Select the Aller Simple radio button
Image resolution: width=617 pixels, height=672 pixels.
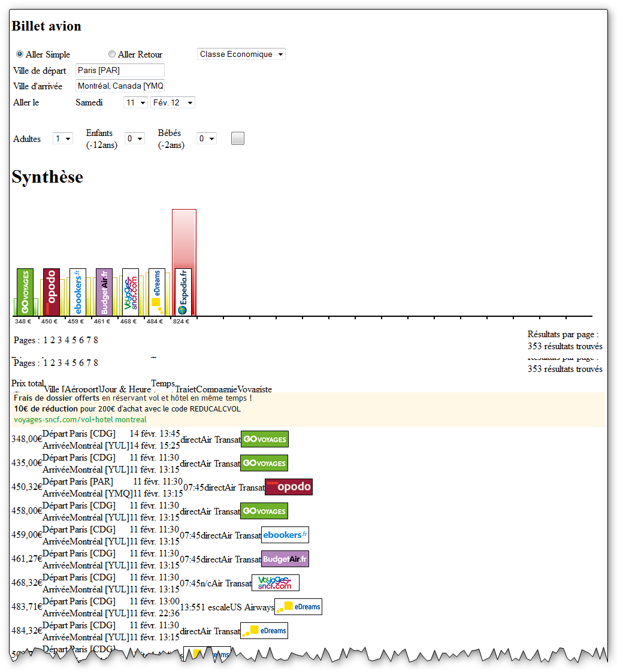20,54
